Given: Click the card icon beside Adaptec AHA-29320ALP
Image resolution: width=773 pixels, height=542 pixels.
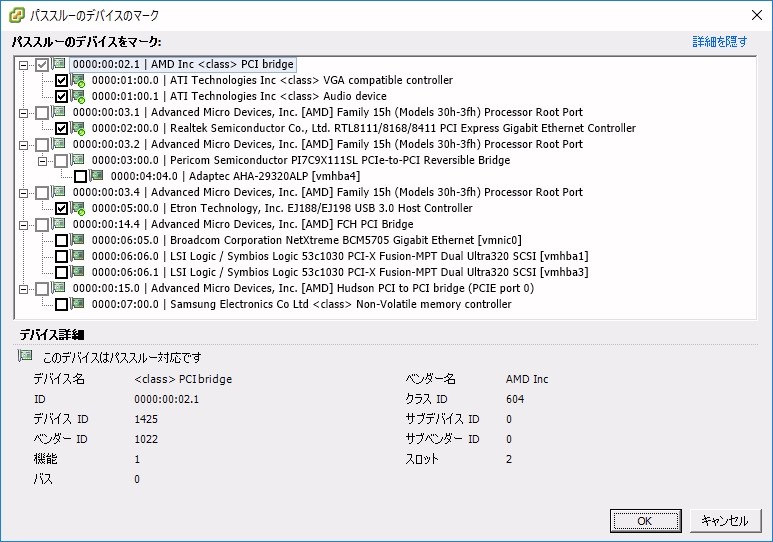Looking at the screenshot, I should [x=97, y=175].
